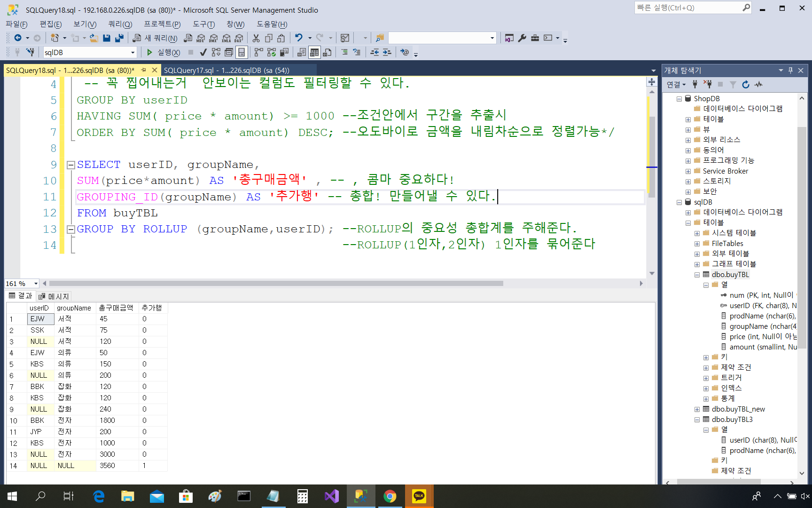Click the Undo arrow icon
Screen dimensions: 812x508
pos(299,38)
